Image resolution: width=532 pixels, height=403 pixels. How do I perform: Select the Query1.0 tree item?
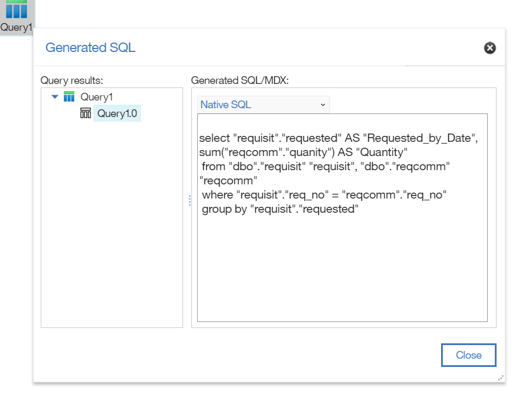[x=119, y=113]
